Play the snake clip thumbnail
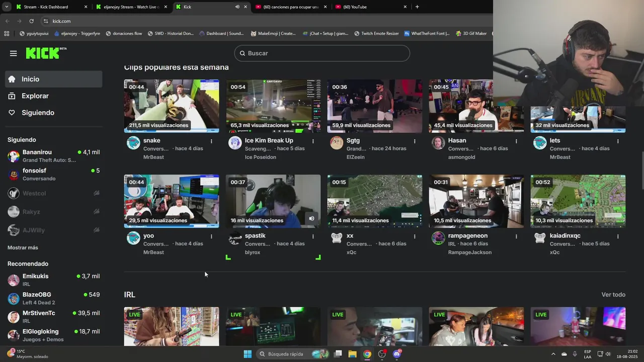644x362 pixels. tap(172, 106)
